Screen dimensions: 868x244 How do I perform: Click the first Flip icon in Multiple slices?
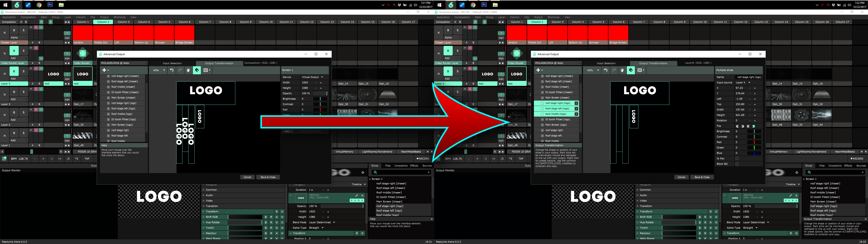(737, 126)
